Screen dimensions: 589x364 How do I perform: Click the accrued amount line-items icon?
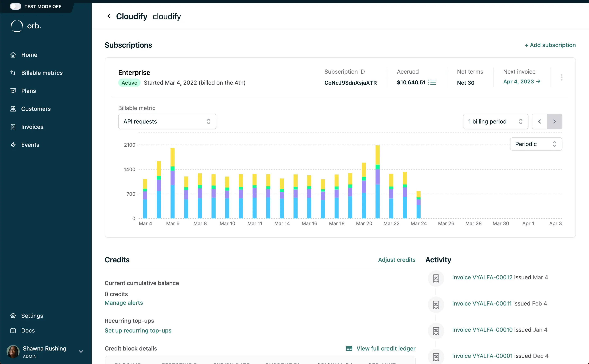click(x=433, y=82)
